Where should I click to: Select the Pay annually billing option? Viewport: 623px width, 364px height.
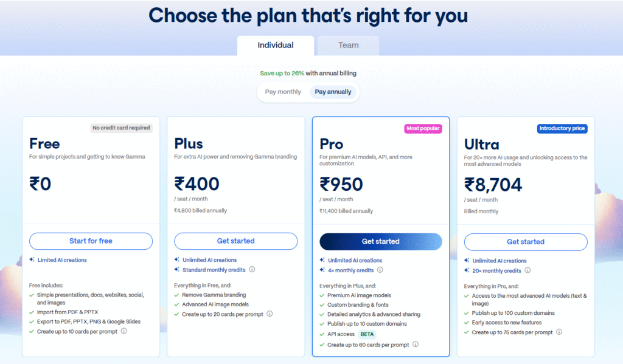(333, 92)
